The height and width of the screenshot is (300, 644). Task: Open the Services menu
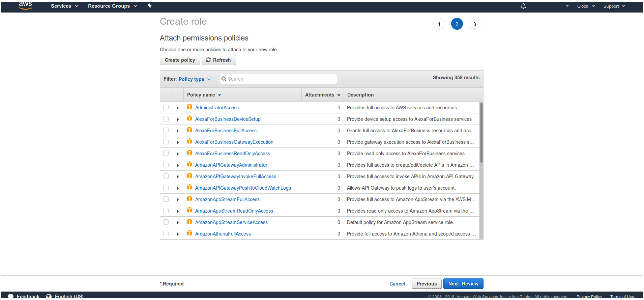click(64, 6)
